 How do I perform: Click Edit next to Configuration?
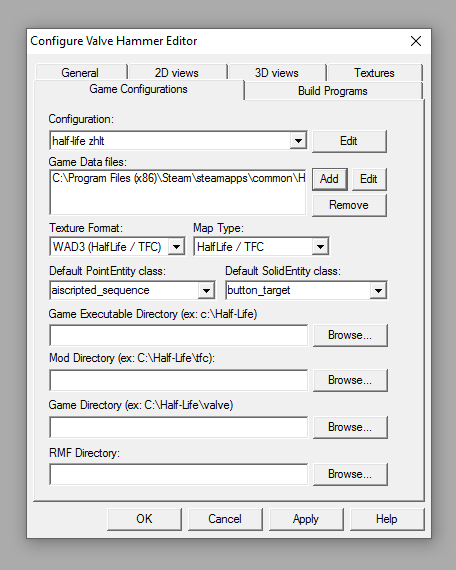[349, 141]
